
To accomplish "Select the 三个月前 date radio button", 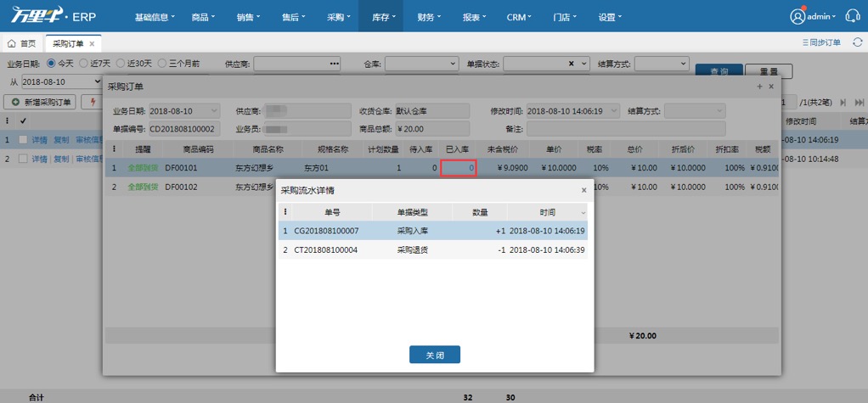I will 162,64.
